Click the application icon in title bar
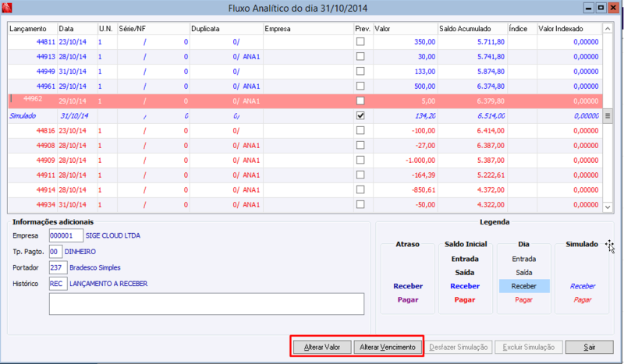Screen dimensions: 624x364 point(7,8)
